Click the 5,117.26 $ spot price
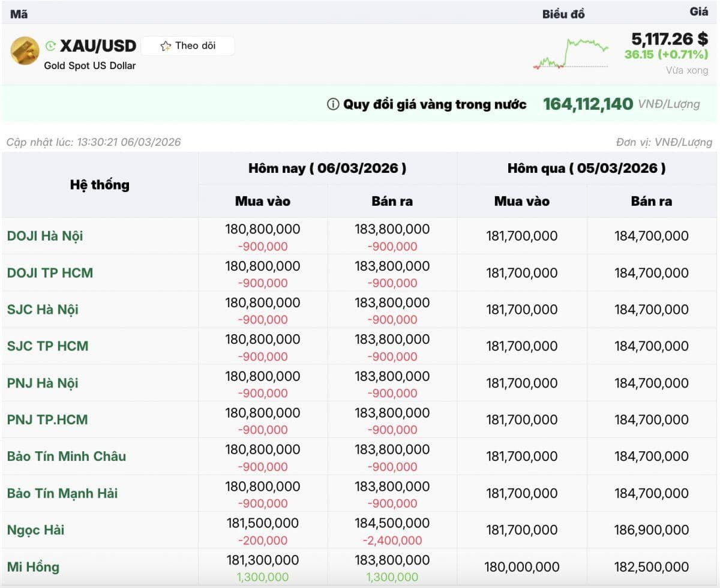720x588 pixels. coord(670,39)
